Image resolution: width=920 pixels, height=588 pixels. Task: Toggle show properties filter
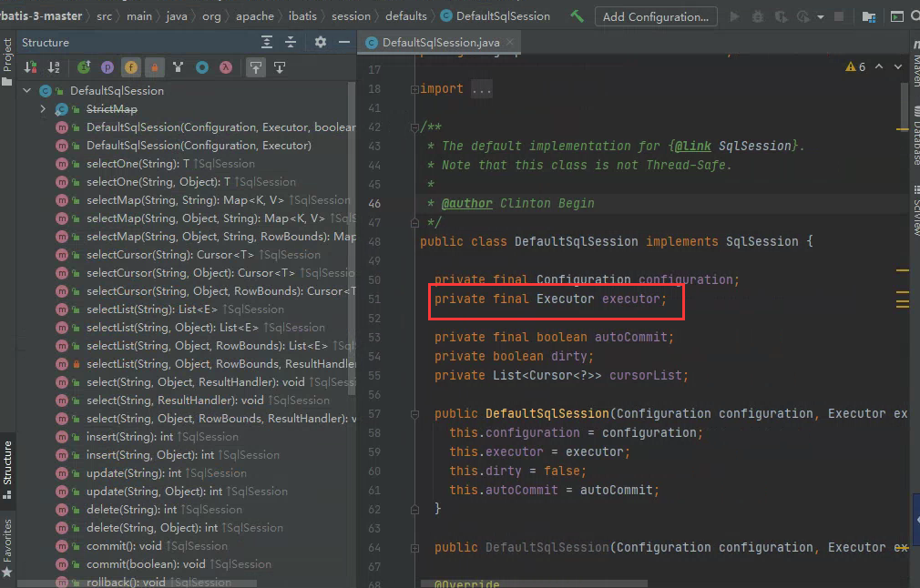107,67
